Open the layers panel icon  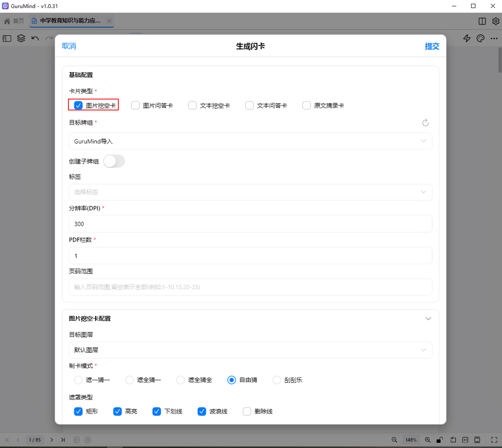pos(21,38)
